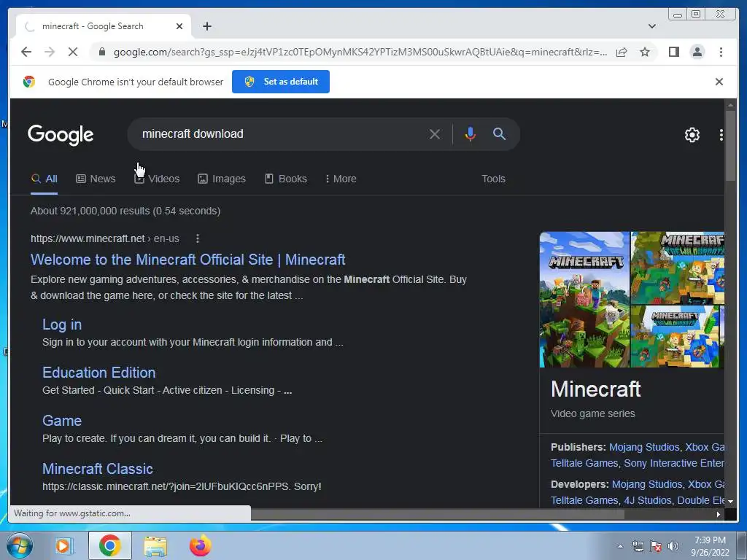Open bottom-right Minecraft knowledge panel image
Screen dimensions: 747x560
[674, 337]
